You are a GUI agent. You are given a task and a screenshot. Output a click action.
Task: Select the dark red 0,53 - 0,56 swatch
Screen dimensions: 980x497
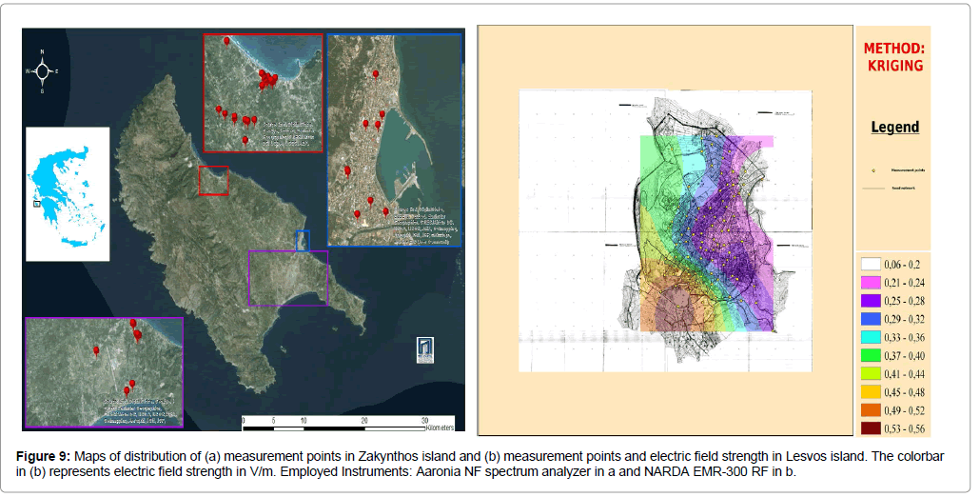[871, 427]
